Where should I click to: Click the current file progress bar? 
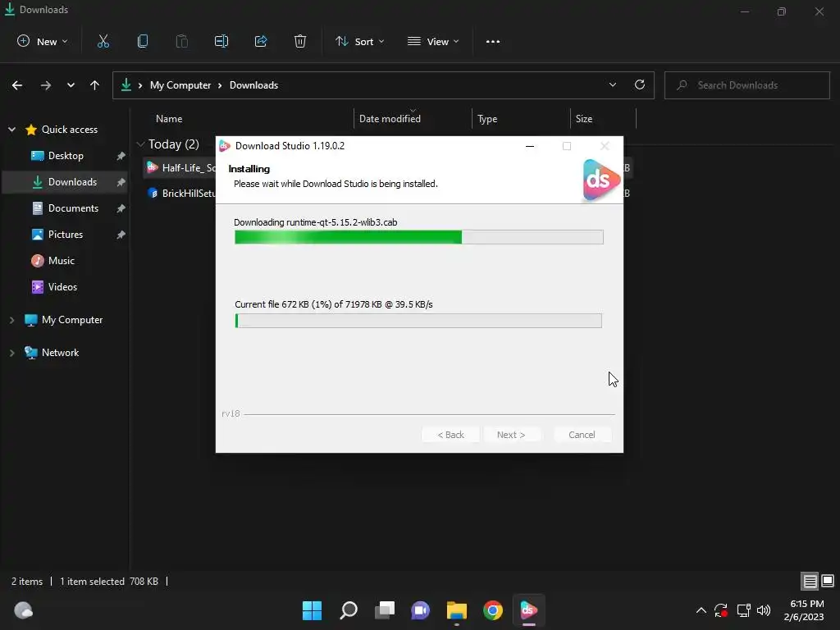[x=418, y=321]
